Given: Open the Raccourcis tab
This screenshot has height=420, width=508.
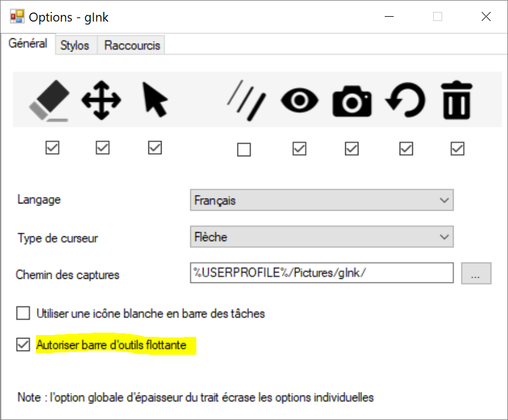Looking at the screenshot, I should tap(132, 46).
